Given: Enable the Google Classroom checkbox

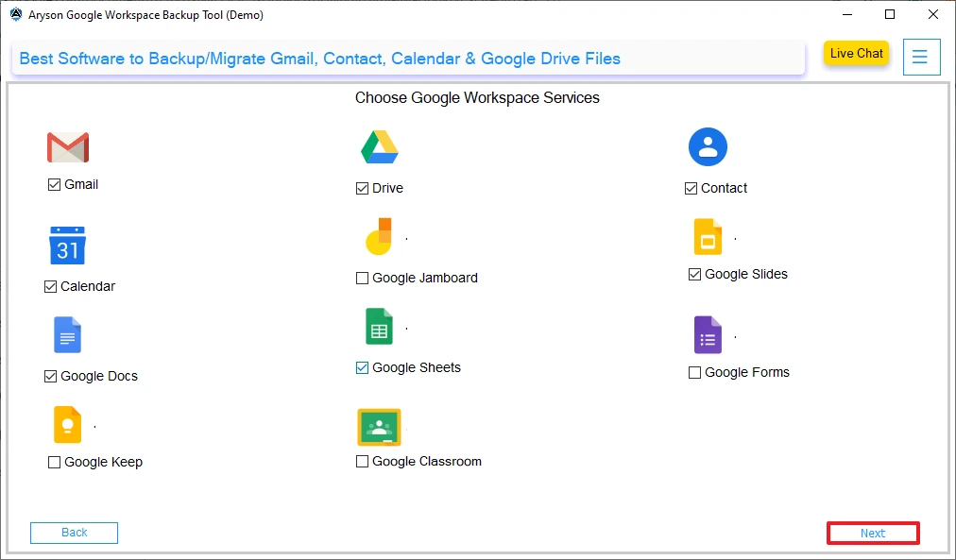Looking at the screenshot, I should (362, 461).
